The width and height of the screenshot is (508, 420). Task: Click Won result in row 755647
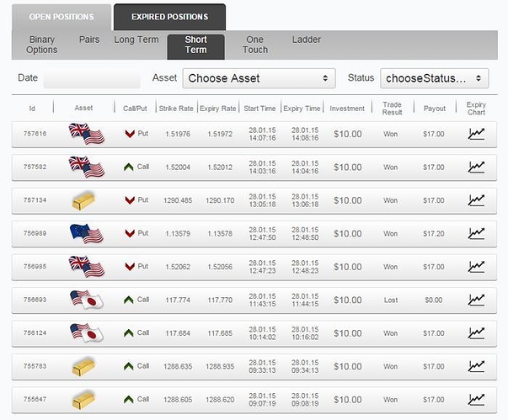[x=390, y=400]
